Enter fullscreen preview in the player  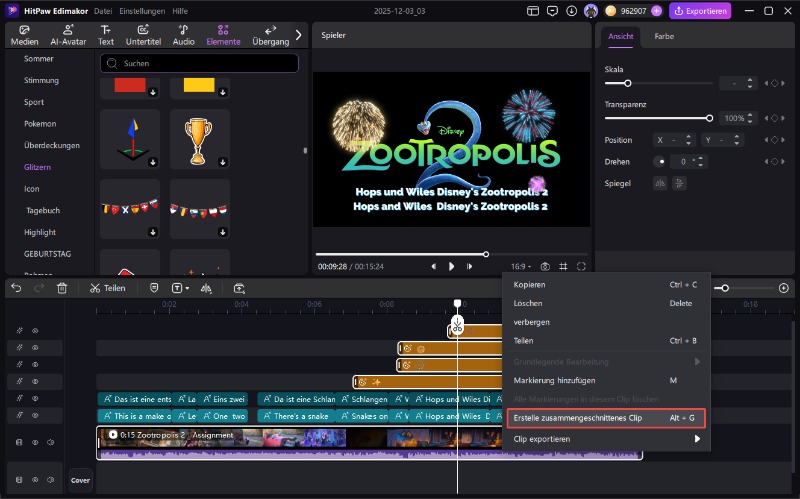click(581, 267)
